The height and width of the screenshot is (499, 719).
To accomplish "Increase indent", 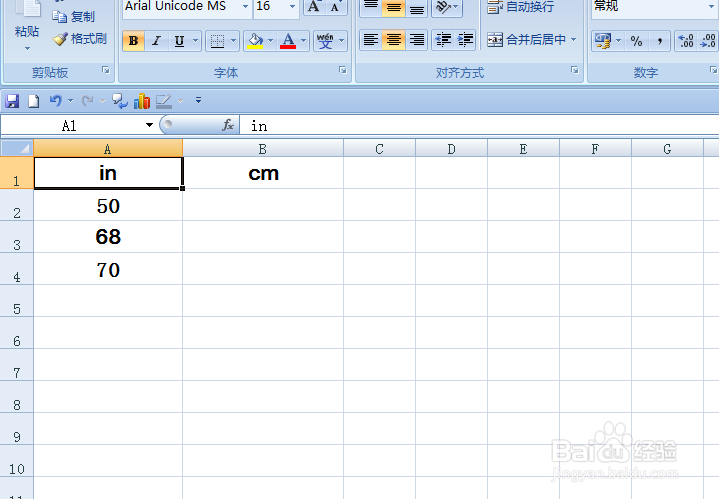I will point(465,40).
